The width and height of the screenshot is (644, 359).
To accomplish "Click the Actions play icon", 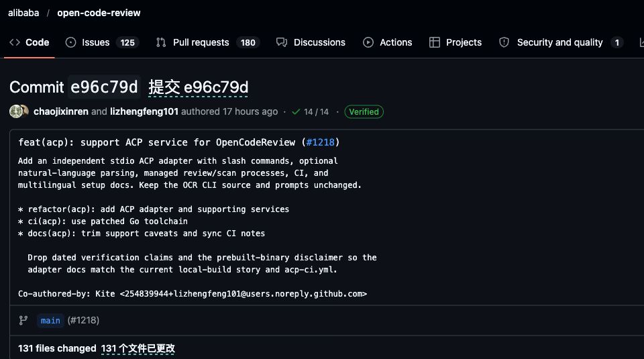I will 368,42.
